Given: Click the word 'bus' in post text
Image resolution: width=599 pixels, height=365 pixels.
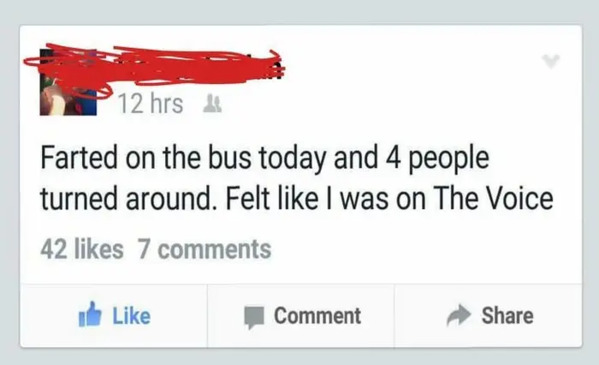Looking at the screenshot, I should [x=230, y=158].
